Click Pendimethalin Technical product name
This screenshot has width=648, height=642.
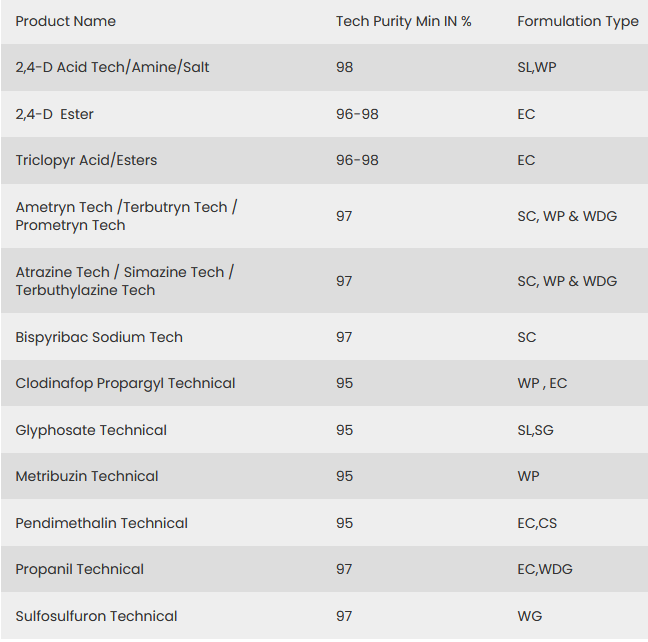click(x=101, y=523)
